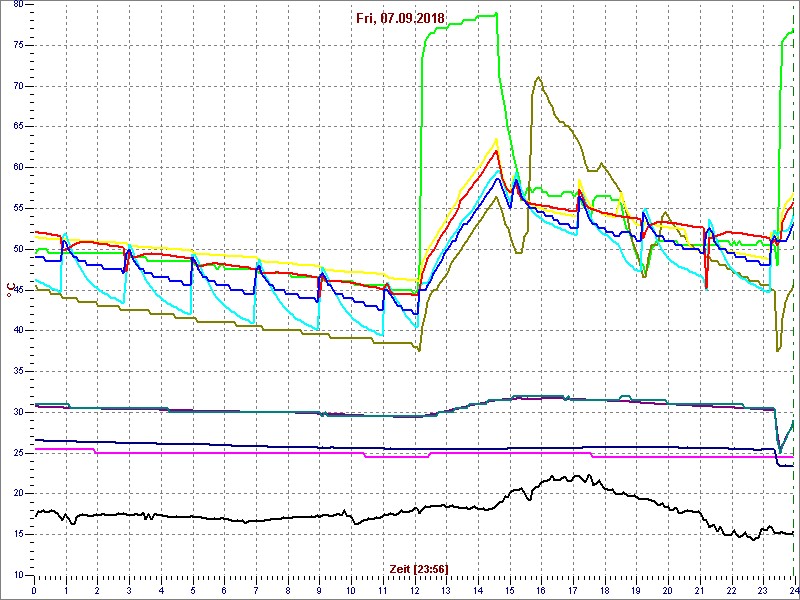Viewport: 800px width, 600px height.
Task: Click the '40' temperature axis value
Action: (x=17, y=331)
